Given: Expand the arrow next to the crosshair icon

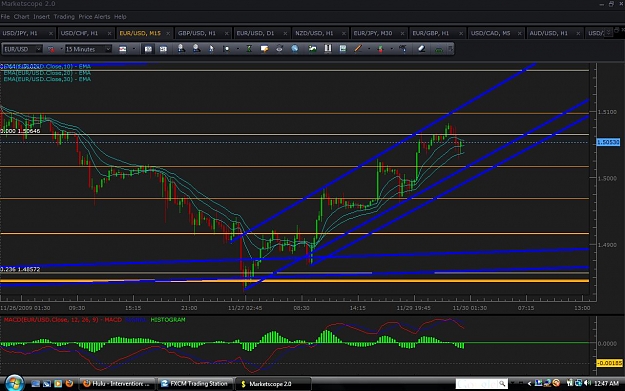Looking at the screenshot, I should tap(238, 49).
